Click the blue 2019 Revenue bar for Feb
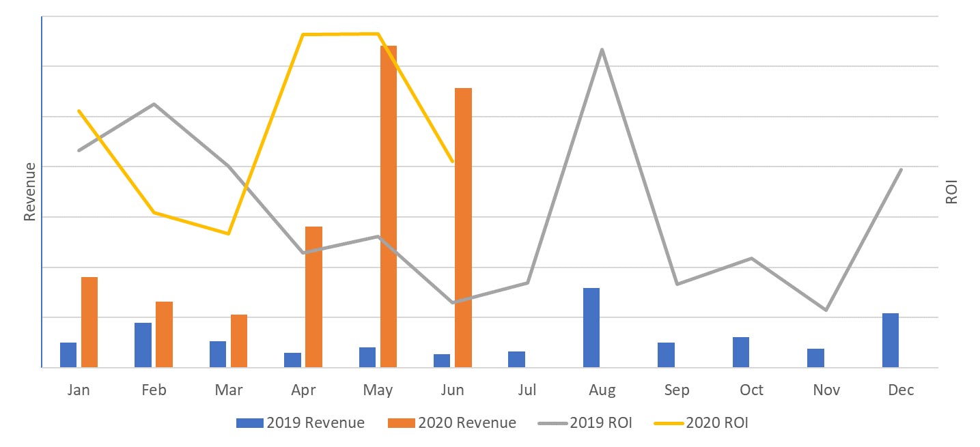 (x=143, y=345)
